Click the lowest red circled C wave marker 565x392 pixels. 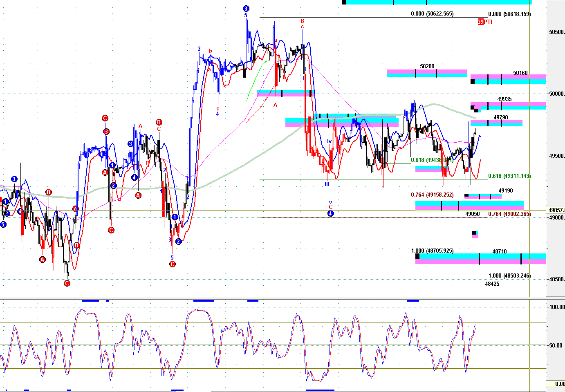coord(67,283)
